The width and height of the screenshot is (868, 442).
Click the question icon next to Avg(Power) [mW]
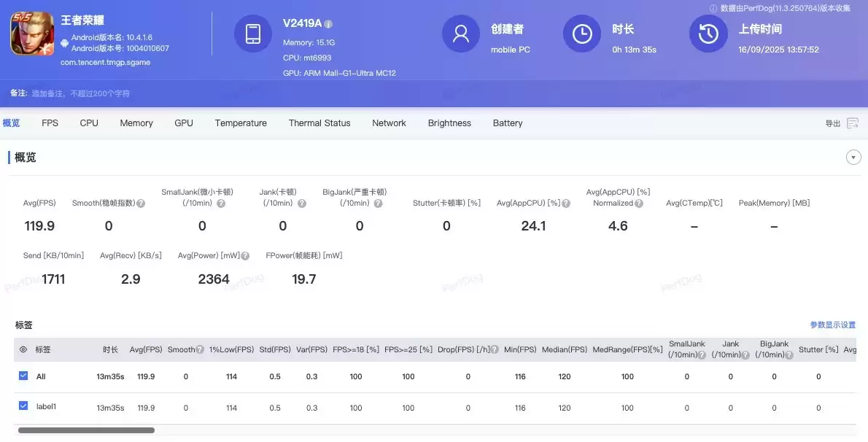pos(244,256)
